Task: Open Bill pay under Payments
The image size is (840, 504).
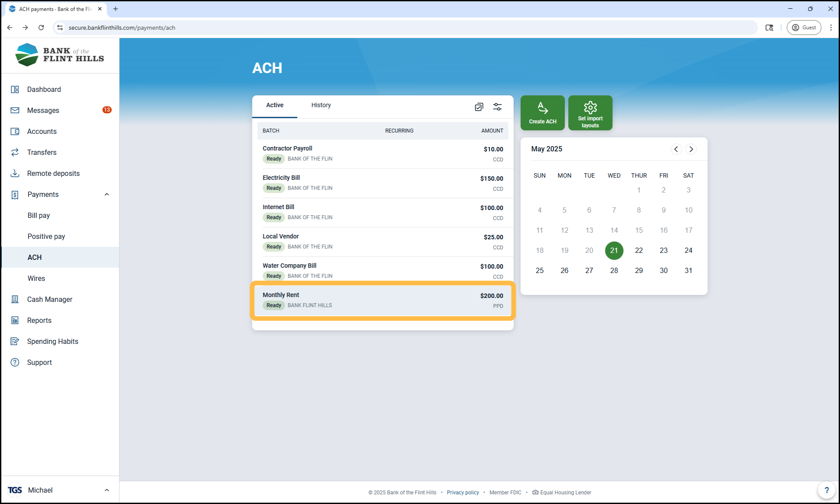Action: coord(38,215)
